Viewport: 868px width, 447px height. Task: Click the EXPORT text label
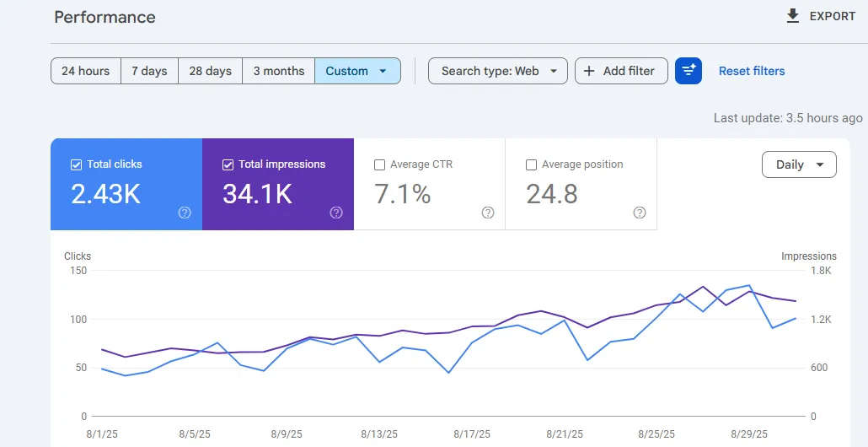[x=833, y=17]
